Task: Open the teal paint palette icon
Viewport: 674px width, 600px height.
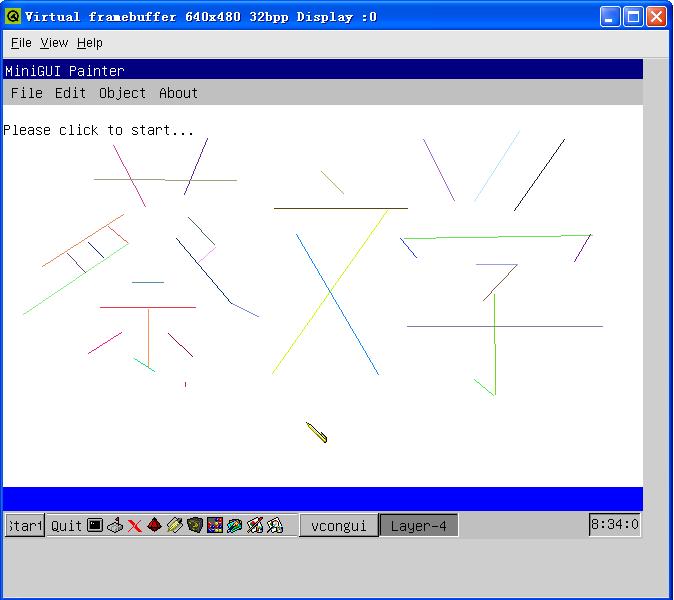Action: [x=234, y=525]
